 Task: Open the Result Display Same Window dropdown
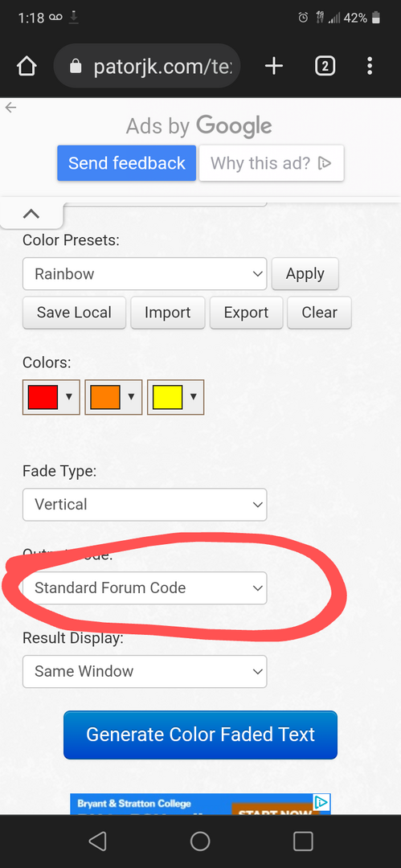coord(145,671)
